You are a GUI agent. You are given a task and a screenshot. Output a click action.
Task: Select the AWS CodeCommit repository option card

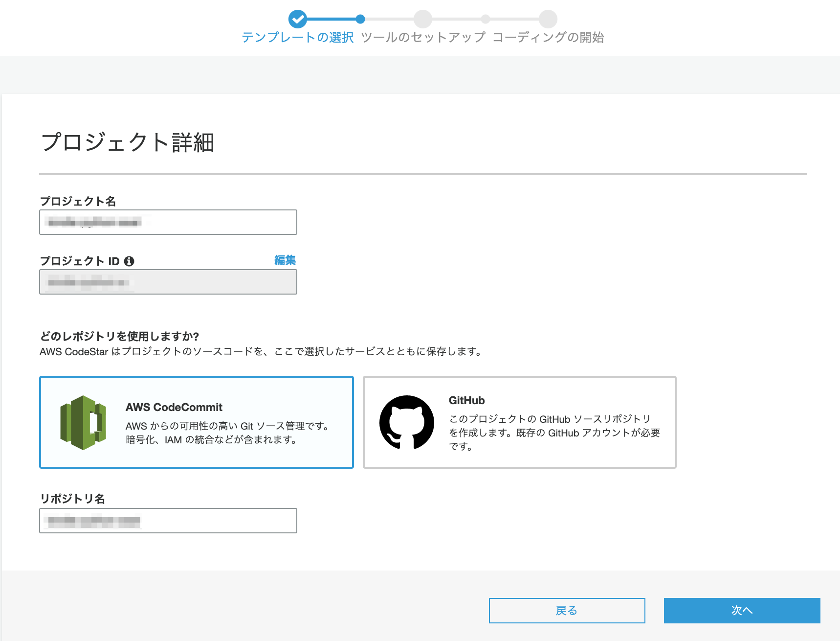[x=197, y=422]
